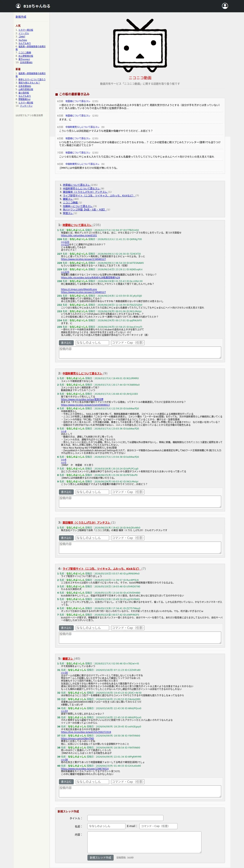Click 書き込む button in the 地雷姫 thread
244x868 pixels.
click(66, 343)
